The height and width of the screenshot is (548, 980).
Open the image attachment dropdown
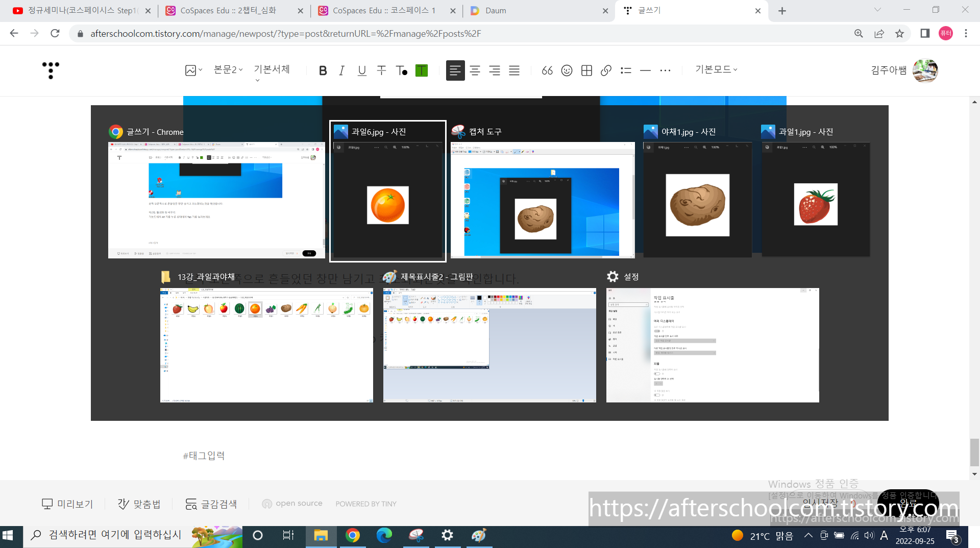193,70
